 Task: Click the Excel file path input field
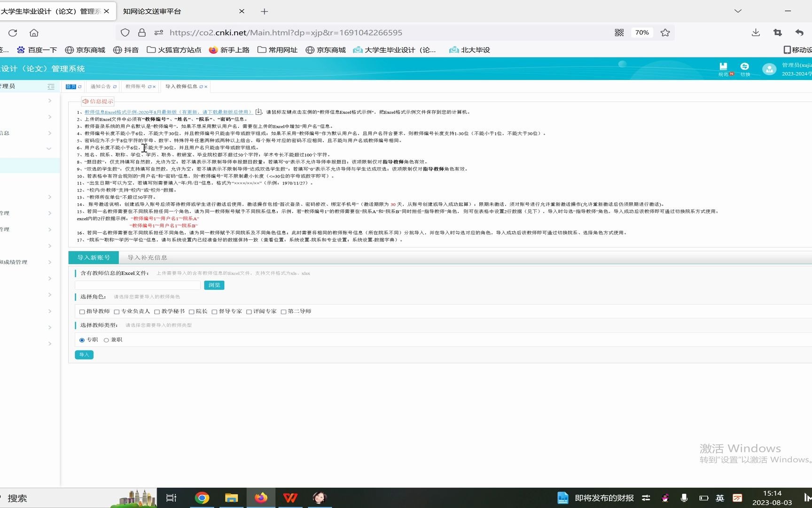(x=137, y=285)
